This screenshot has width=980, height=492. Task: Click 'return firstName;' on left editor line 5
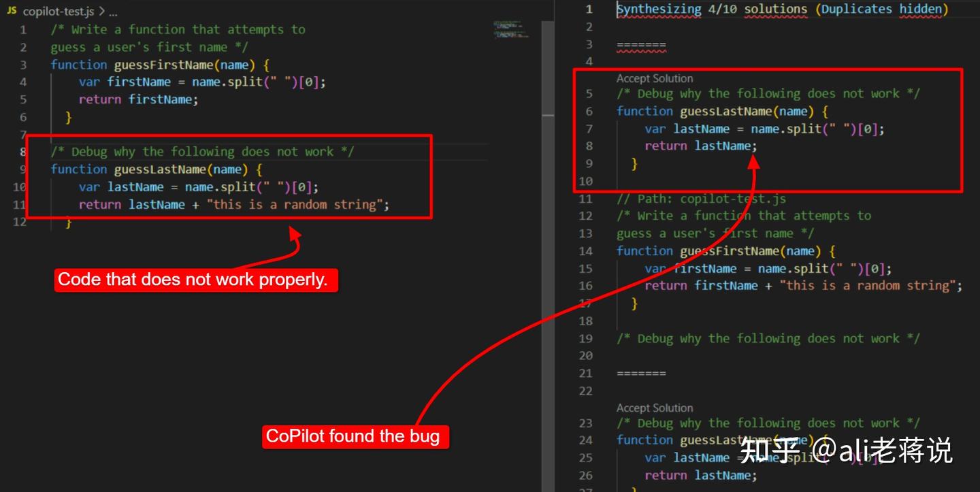[x=138, y=99]
